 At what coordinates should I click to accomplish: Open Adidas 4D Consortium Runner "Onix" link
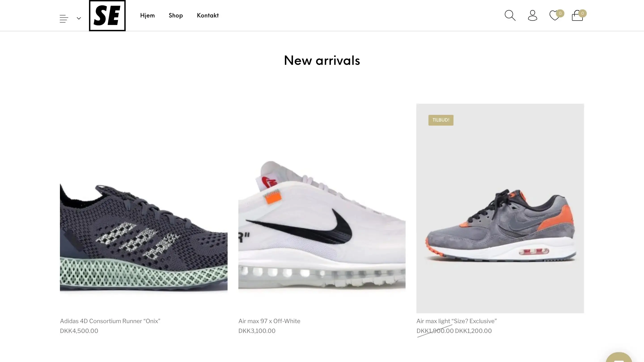[x=110, y=321]
